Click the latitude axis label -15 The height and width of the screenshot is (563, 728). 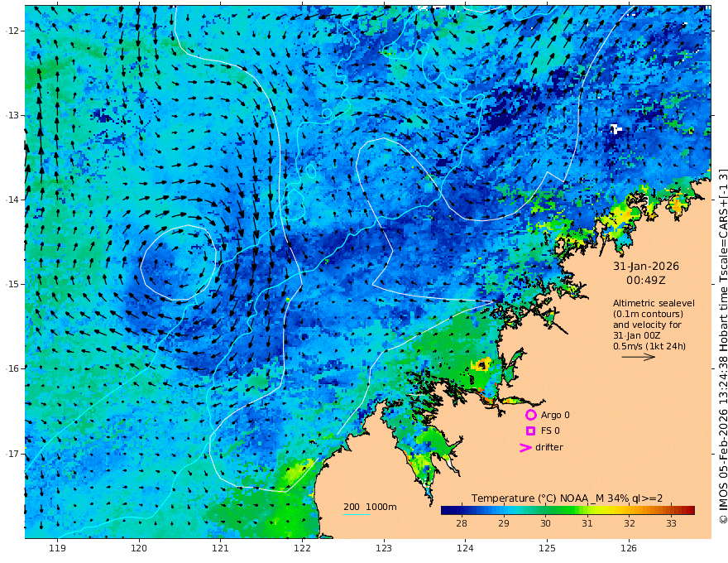point(12,284)
